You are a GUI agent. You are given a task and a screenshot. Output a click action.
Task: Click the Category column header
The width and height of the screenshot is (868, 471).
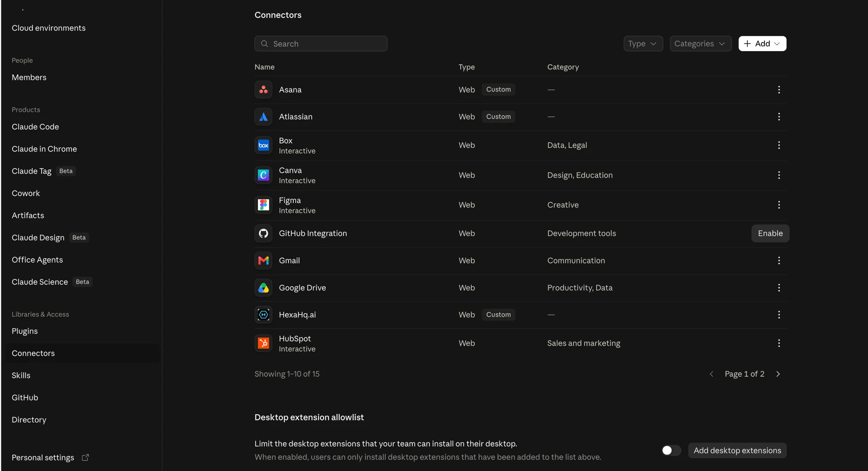(563, 67)
